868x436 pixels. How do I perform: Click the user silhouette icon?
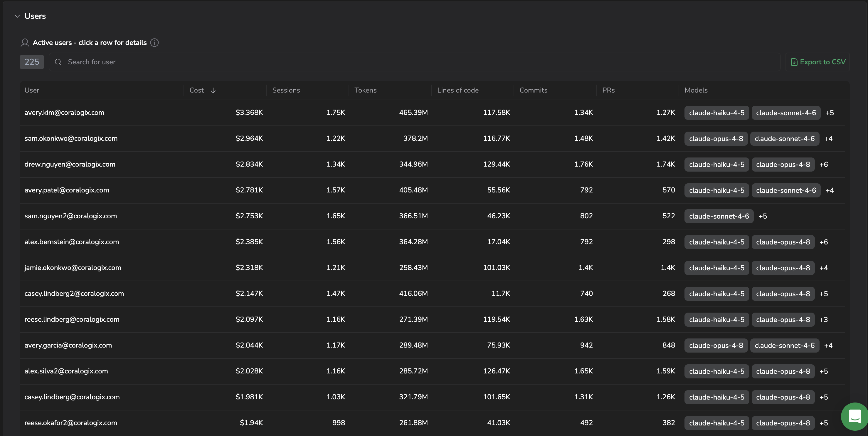pyautogui.click(x=25, y=43)
